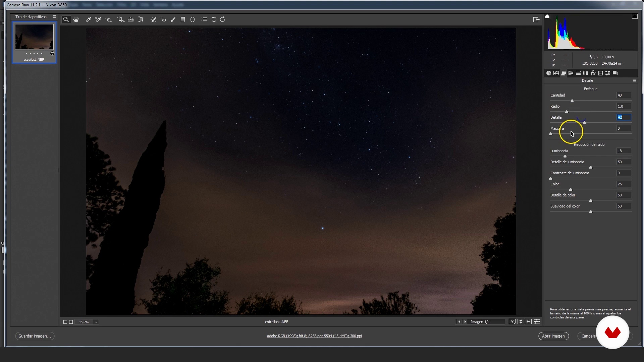
Task: Click the Suavidad del color value field
Action: click(x=624, y=206)
